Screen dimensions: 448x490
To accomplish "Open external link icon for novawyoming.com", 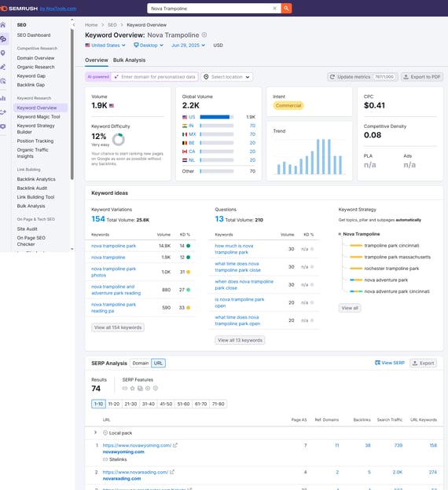I will coord(175,445).
